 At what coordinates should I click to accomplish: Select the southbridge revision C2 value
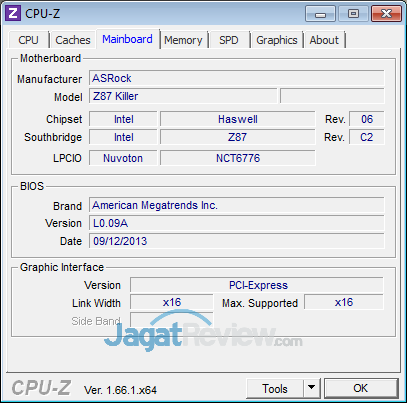[367, 137]
